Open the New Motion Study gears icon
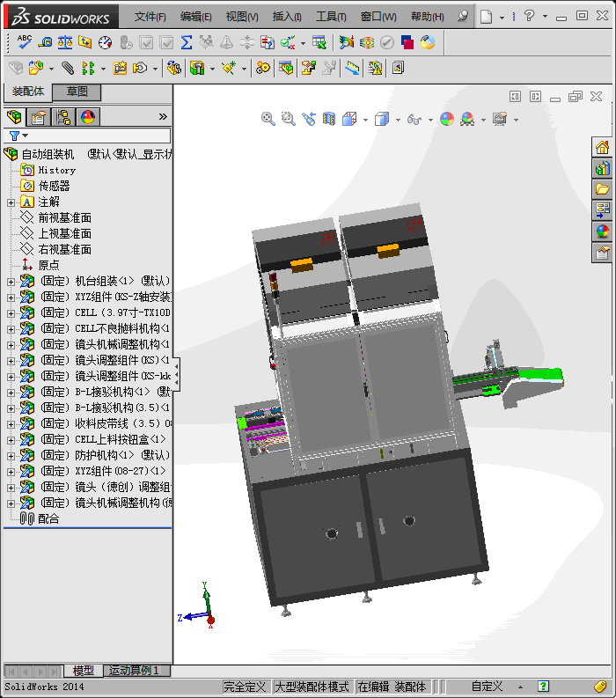616x698 pixels. point(262,68)
